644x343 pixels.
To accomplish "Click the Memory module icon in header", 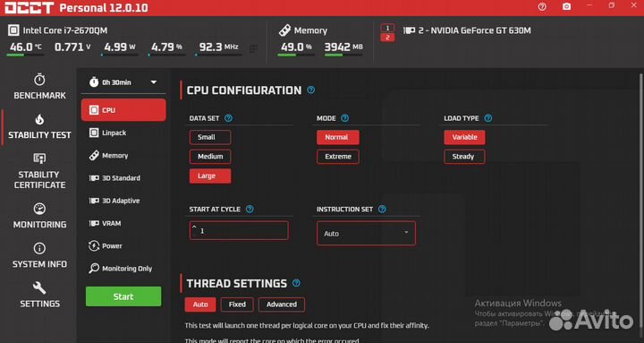I will (x=284, y=30).
